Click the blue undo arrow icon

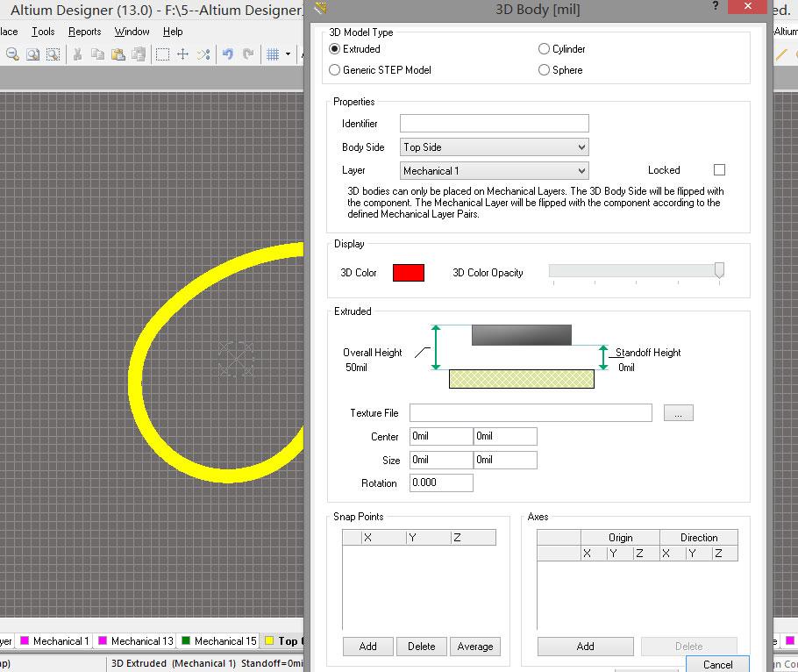(x=228, y=54)
